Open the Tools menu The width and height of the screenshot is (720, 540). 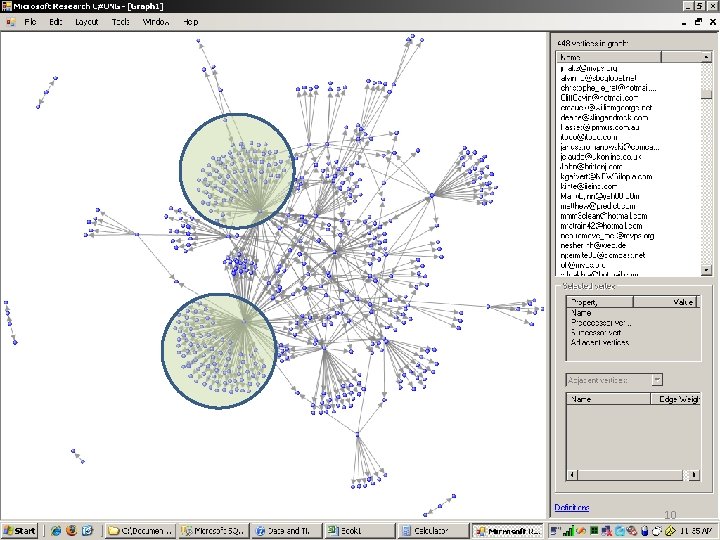[121, 22]
